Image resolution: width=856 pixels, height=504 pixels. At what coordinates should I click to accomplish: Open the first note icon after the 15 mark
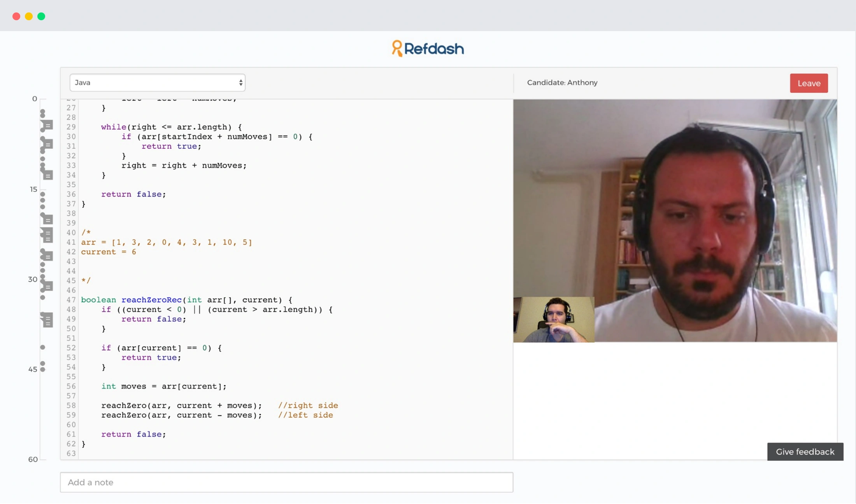pyautogui.click(x=47, y=220)
